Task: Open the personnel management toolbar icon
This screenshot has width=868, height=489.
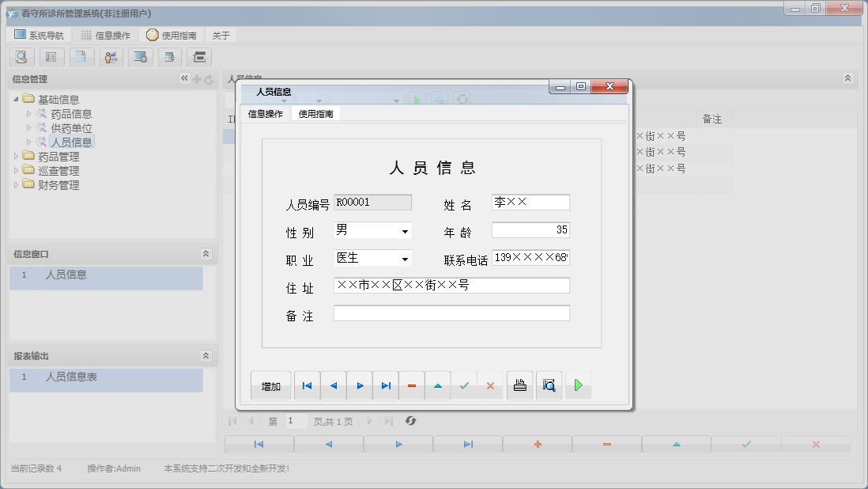Action: click(111, 57)
